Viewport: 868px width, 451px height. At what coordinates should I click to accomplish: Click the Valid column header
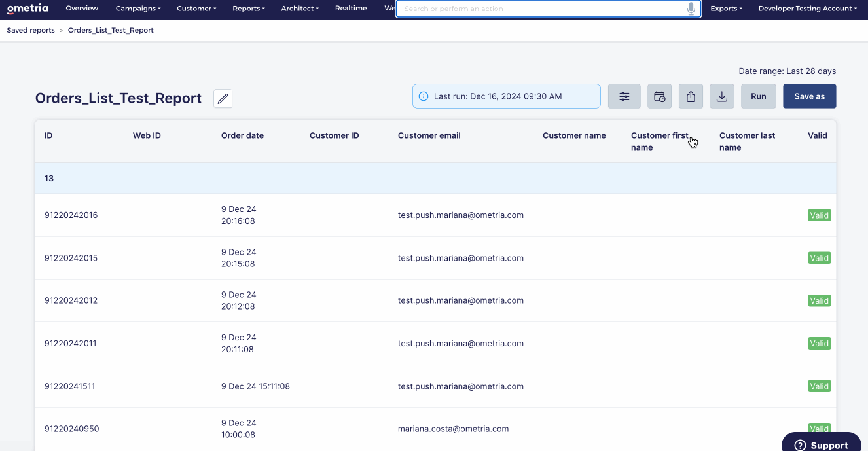point(818,135)
